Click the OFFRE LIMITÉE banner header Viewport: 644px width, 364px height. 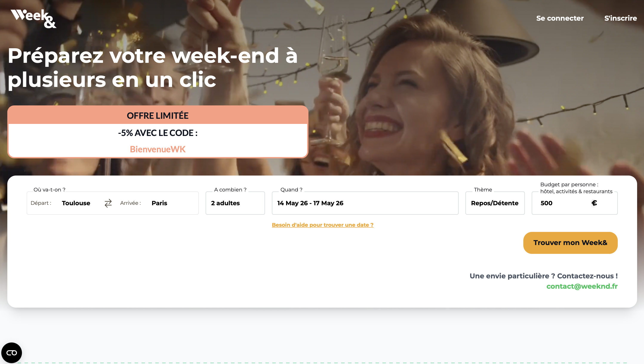click(158, 116)
